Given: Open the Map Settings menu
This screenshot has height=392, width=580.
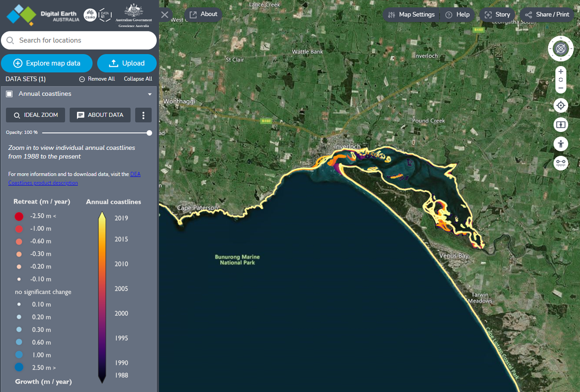Looking at the screenshot, I should tap(411, 15).
